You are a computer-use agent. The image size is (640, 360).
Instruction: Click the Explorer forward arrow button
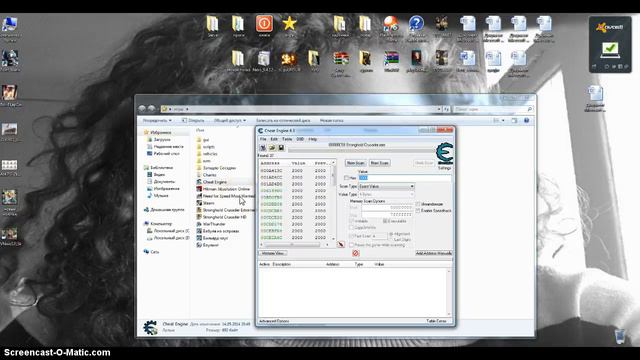(151, 109)
